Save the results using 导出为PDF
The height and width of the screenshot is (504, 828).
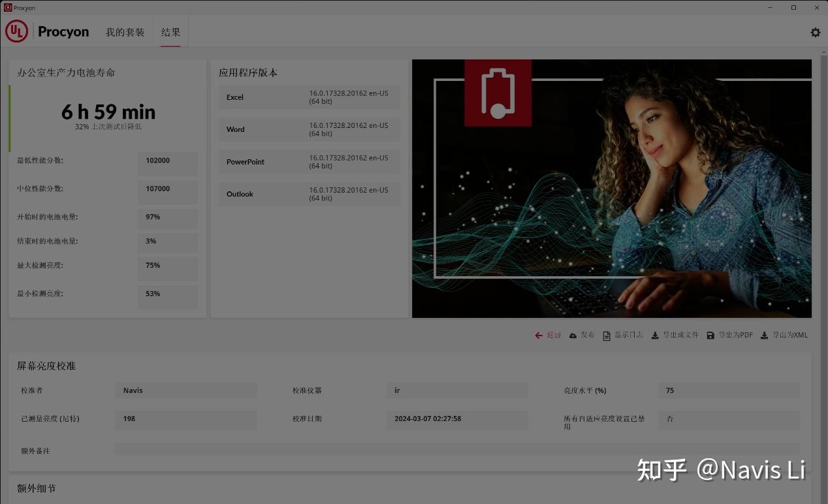729,335
